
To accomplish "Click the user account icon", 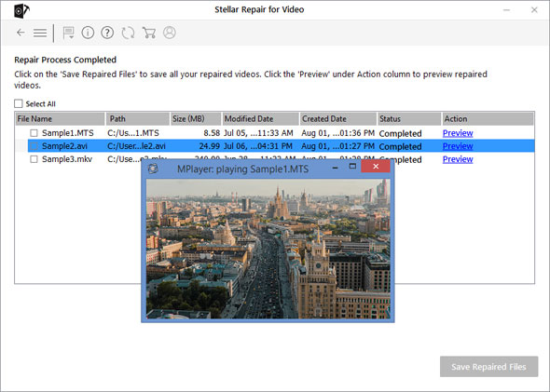I will pyautogui.click(x=170, y=33).
